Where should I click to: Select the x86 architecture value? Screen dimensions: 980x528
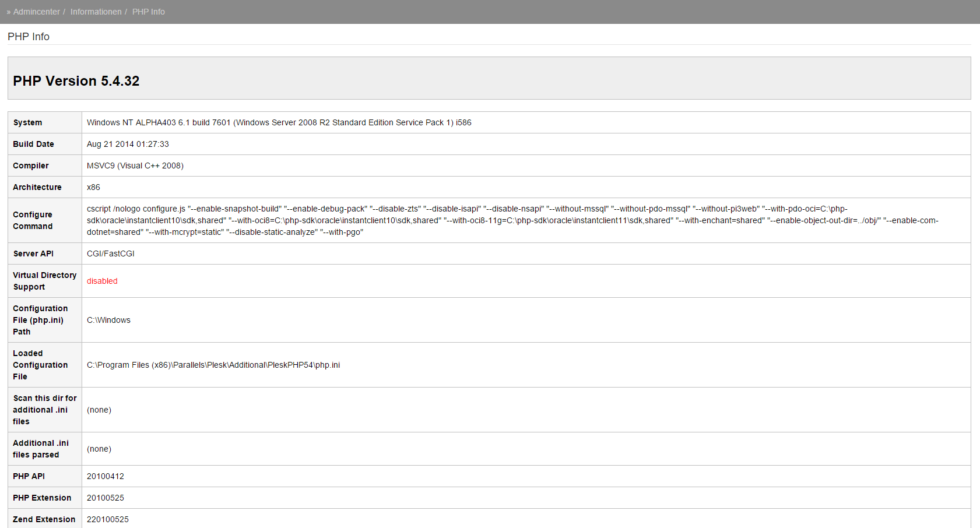[93, 187]
